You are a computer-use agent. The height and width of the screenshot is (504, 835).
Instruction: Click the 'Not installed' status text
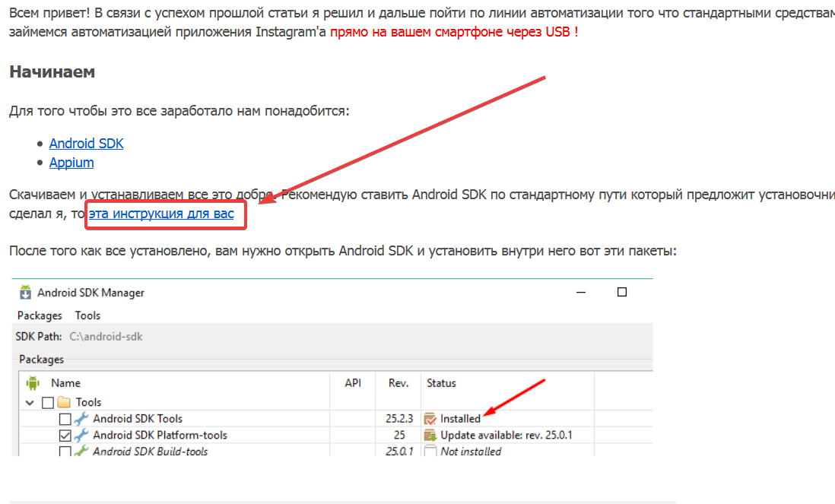pos(471,452)
